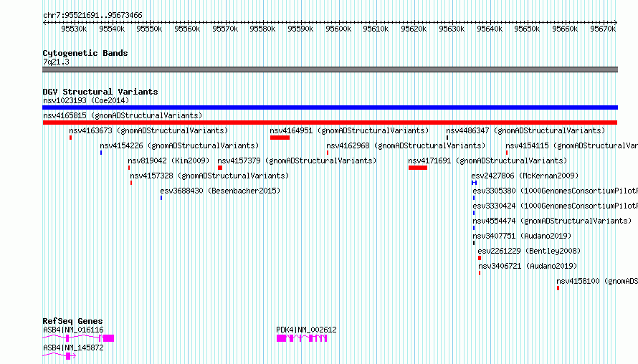The height and width of the screenshot is (364, 638).
Task: Open the nsv4158100 variant label
Action: [x=597, y=281]
